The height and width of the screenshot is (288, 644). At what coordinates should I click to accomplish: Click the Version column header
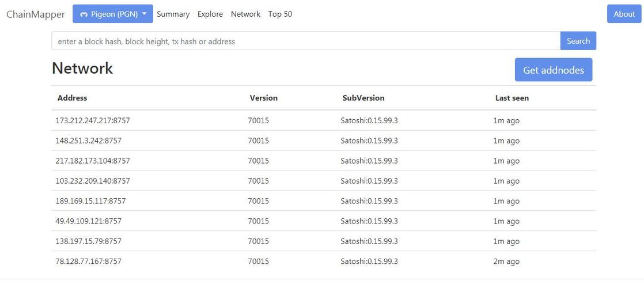tap(264, 98)
